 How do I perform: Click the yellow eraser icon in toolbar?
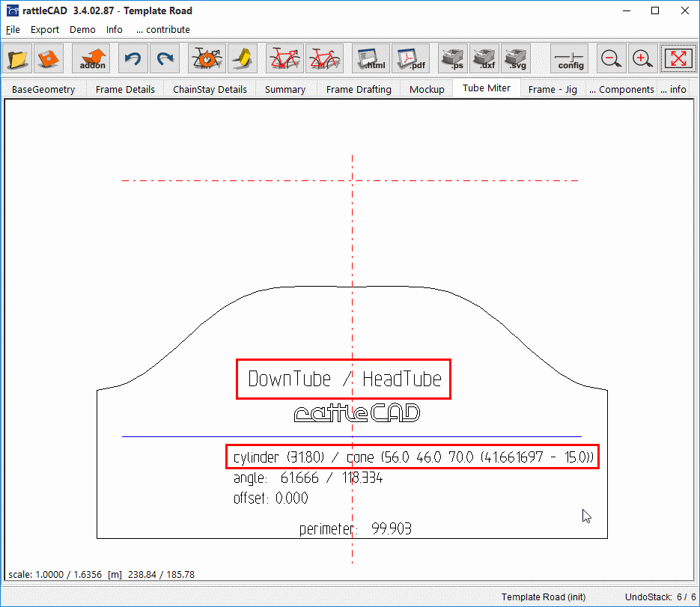[243, 58]
